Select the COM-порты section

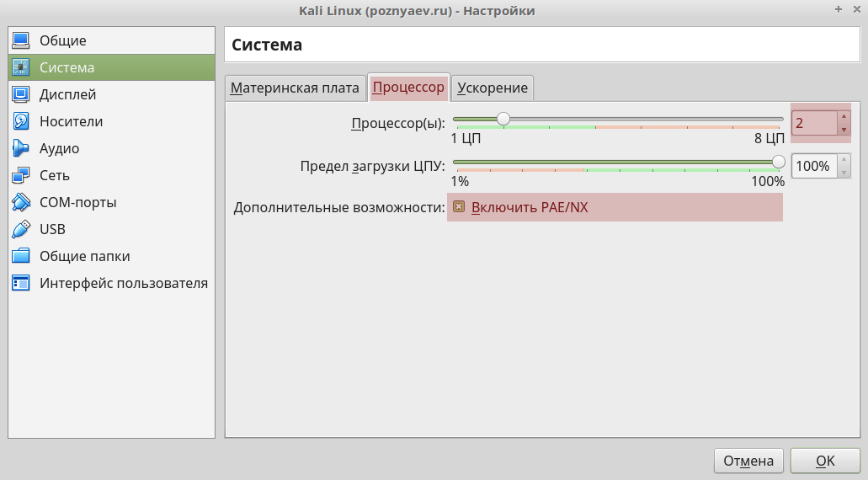pyautogui.click(x=111, y=202)
